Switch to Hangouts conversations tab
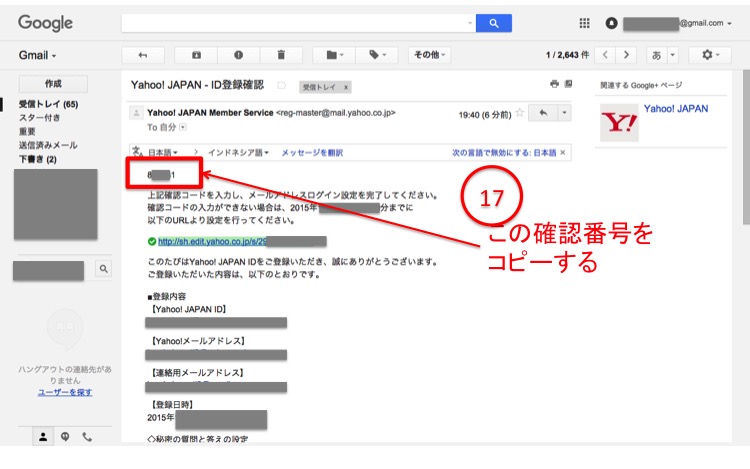 (65, 436)
